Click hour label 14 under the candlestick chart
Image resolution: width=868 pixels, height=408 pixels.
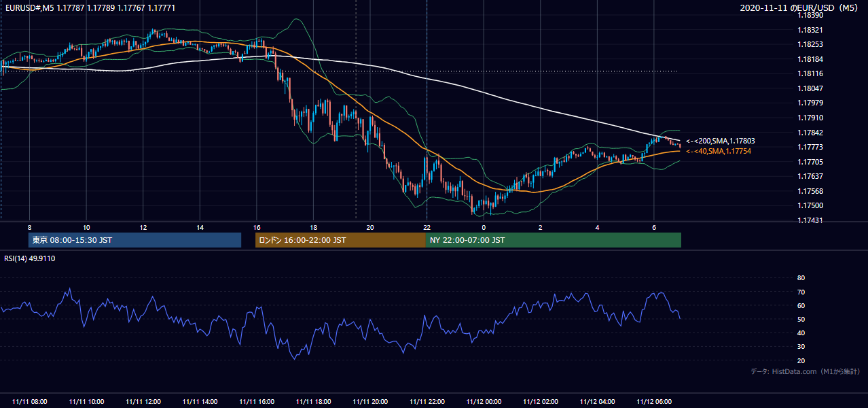click(200, 227)
